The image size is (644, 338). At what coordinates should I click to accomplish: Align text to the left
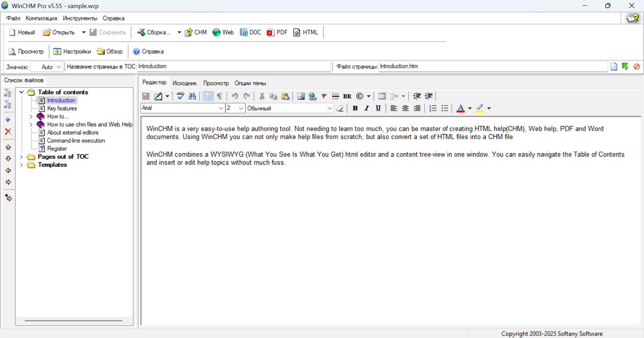[x=394, y=108]
